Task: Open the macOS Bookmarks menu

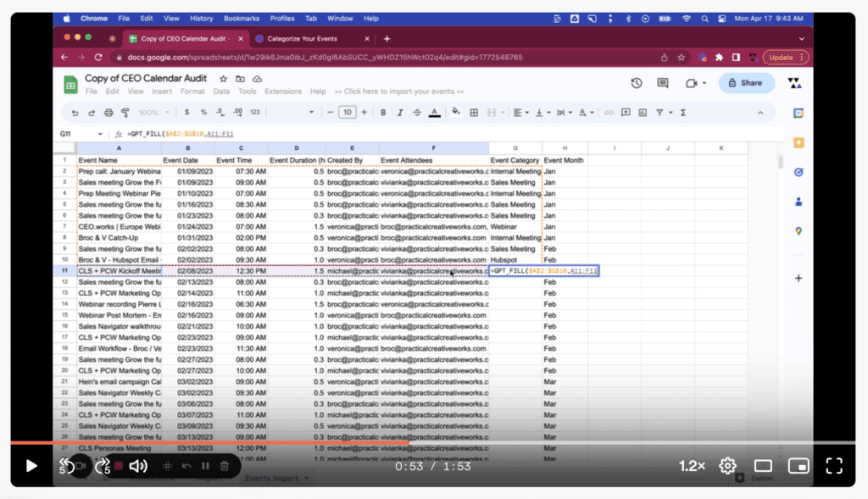Action: tap(242, 19)
